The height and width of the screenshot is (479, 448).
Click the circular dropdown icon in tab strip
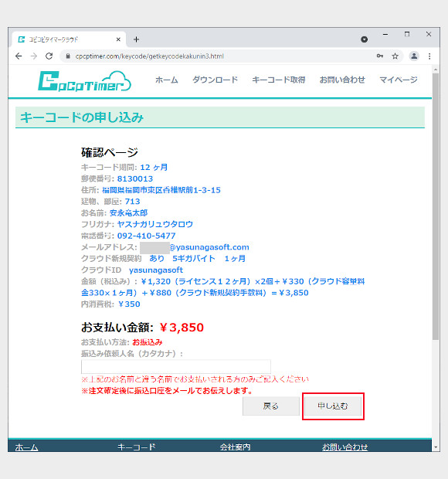pos(364,39)
